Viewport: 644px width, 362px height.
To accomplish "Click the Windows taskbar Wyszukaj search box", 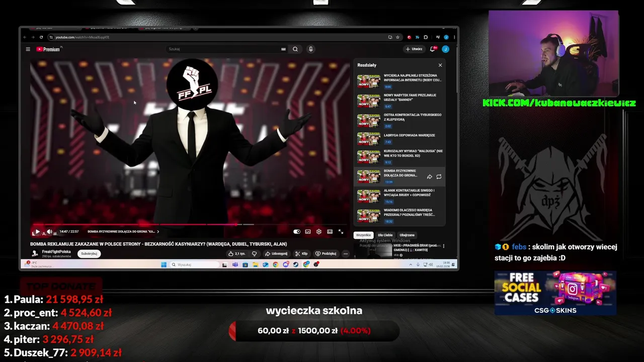I will [194, 264].
